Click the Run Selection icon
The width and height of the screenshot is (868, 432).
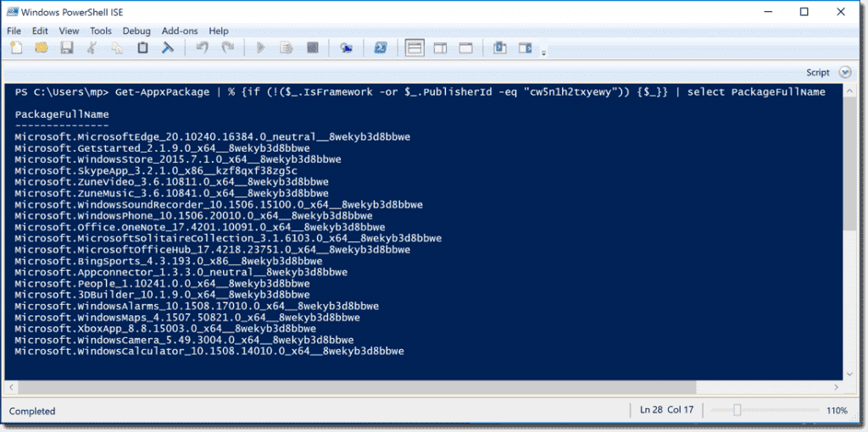(x=287, y=48)
